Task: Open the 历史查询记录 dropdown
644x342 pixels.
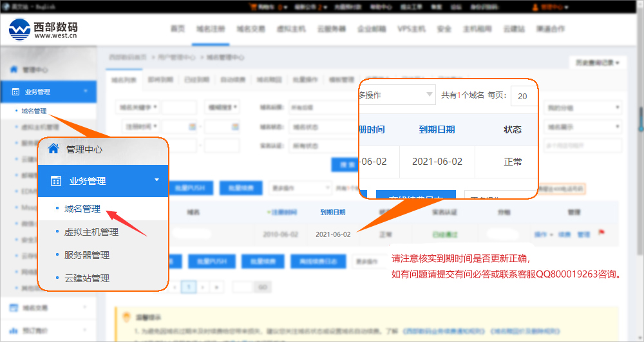Action: coord(597,62)
